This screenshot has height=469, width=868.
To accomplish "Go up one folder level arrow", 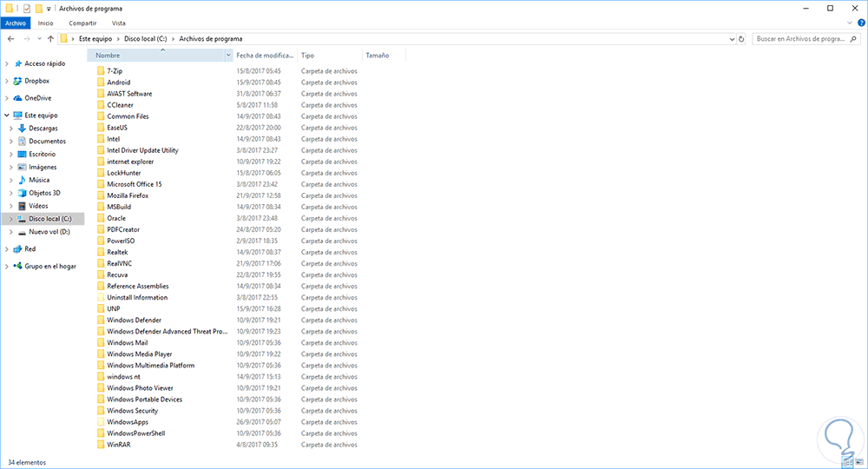I will coord(50,39).
